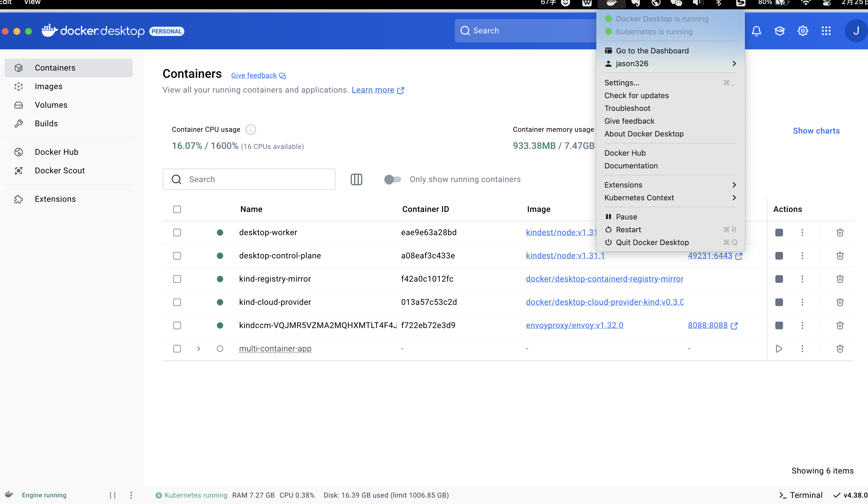
Task: Click the manage columns icon
Action: [356, 179]
